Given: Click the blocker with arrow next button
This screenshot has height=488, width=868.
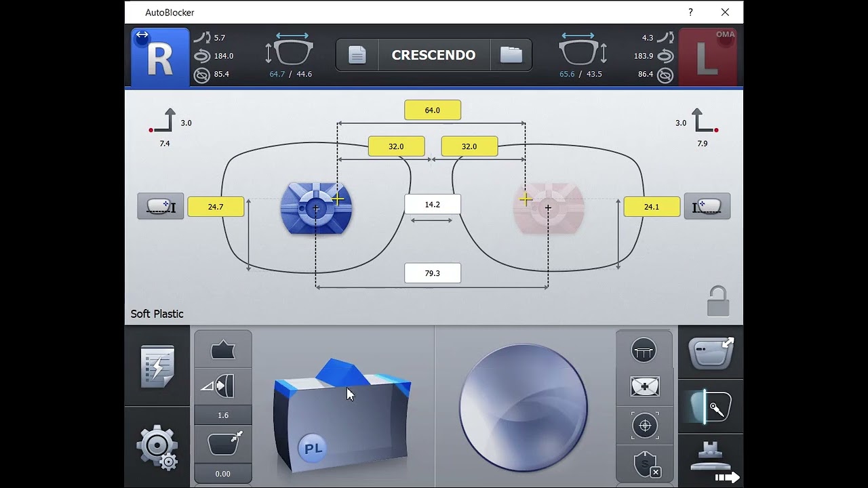Looking at the screenshot, I should click(711, 462).
